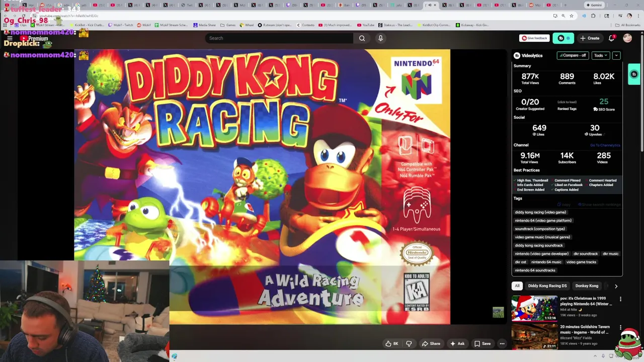Viewport: 644px width, 362px height.
Task: Open the Media Share bookmark
Action: pos(204,25)
